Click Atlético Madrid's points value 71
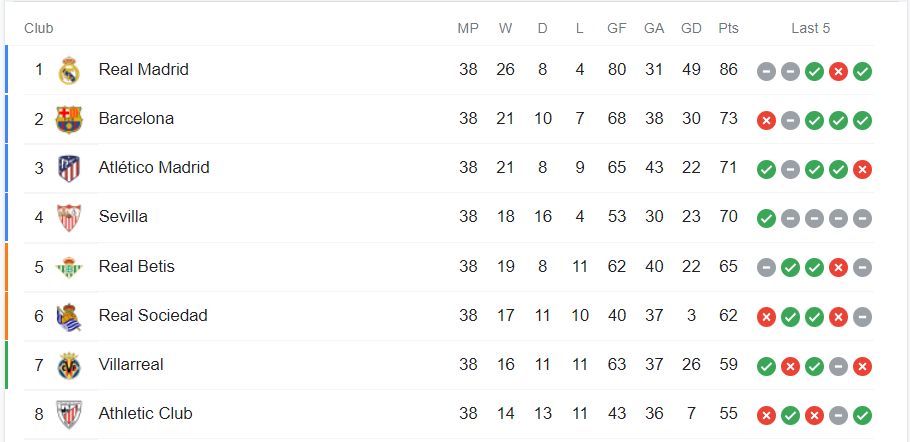Screen dimensions: 910x442 pyautogui.click(x=728, y=168)
